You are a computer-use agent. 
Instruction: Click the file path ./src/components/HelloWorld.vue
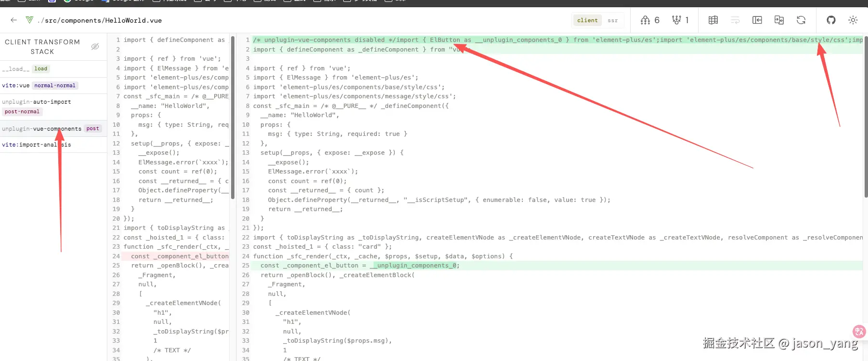click(100, 20)
